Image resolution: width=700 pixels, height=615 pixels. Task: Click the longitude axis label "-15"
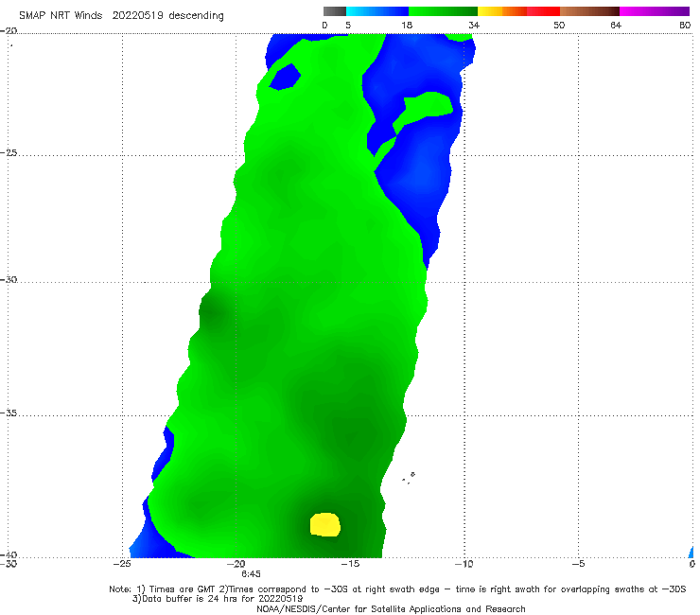350,564
